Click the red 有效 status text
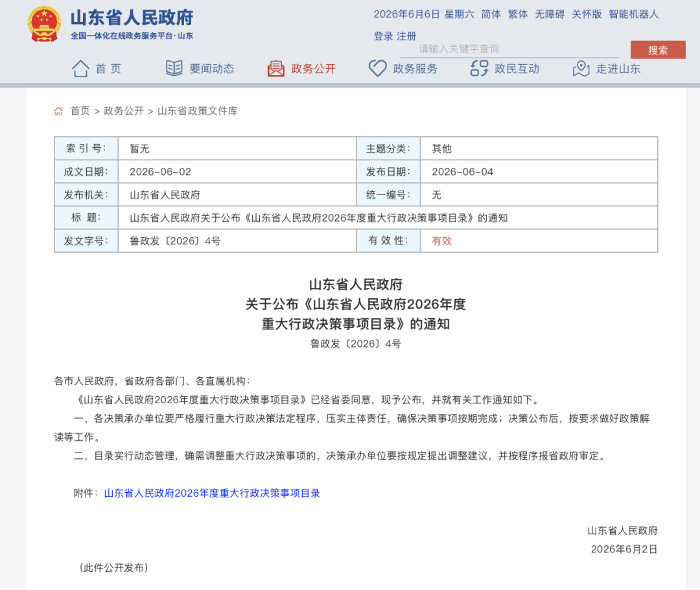The width and height of the screenshot is (700, 590). (x=441, y=241)
